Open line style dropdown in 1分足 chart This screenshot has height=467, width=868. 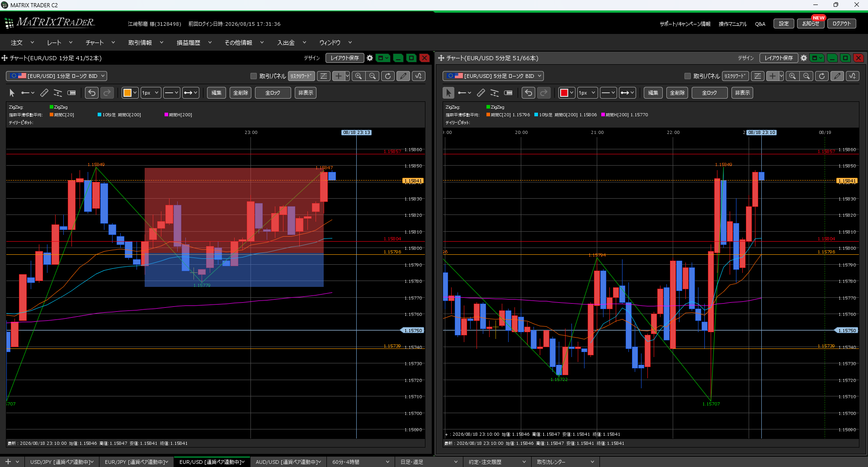(172, 93)
